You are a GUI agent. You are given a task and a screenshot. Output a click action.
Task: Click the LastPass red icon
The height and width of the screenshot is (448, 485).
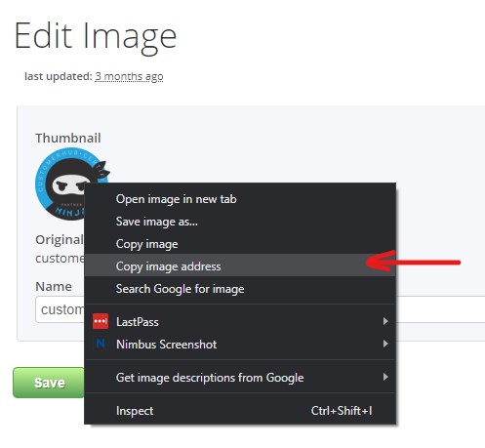tap(101, 321)
